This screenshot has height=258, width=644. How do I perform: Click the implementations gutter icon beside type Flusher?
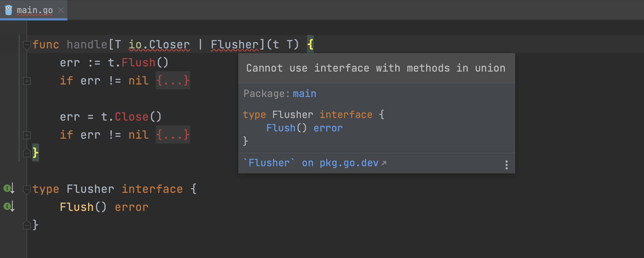pyautogui.click(x=9, y=188)
